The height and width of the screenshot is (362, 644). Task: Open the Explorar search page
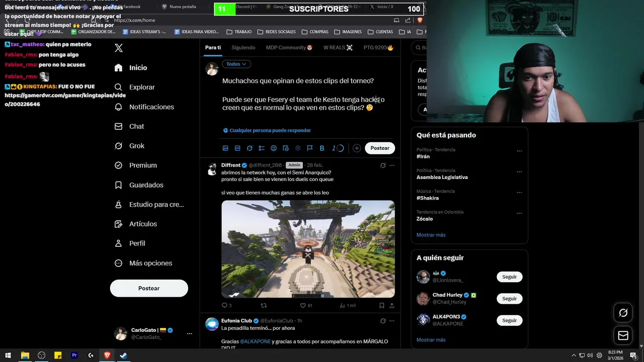[x=134, y=87]
